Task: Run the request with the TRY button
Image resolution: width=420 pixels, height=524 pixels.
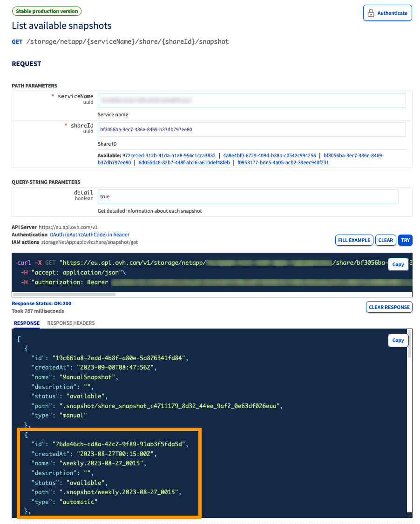Action: [406, 240]
